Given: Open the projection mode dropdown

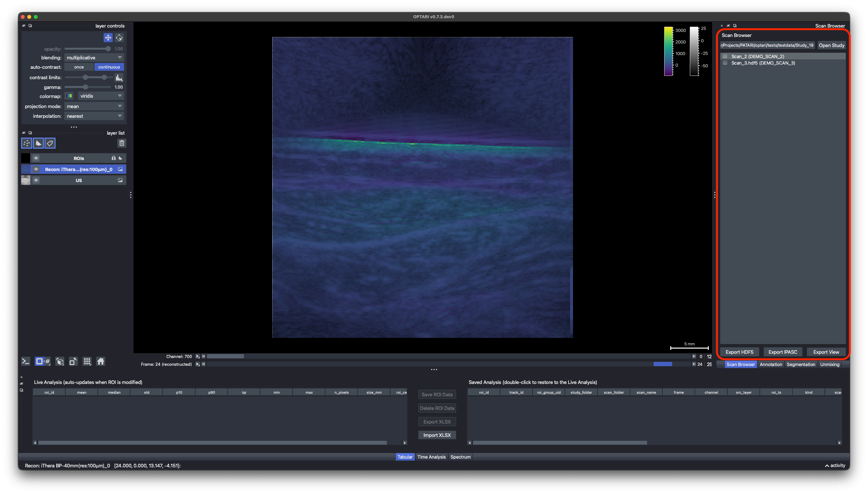Looking at the screenshot, I should coord(94,106).
